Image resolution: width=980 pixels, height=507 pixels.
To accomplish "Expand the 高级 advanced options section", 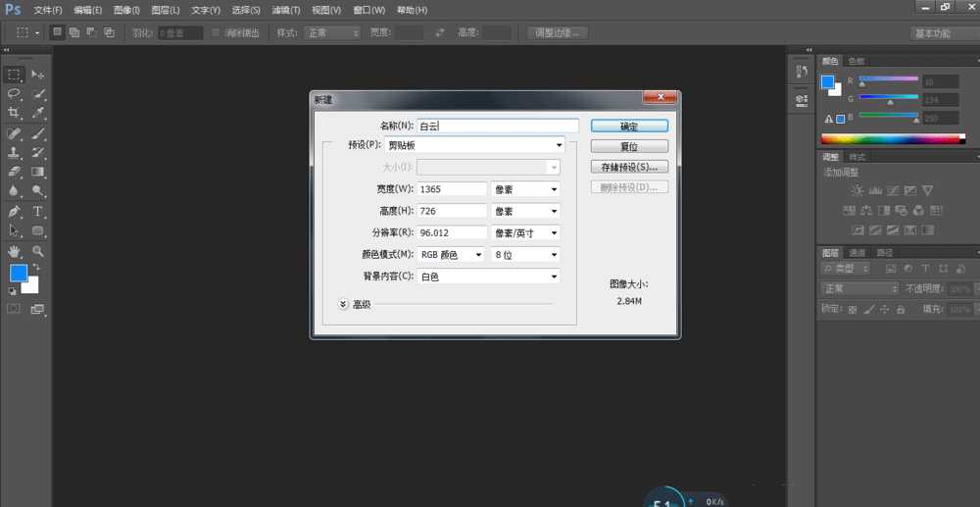I will (x=343, y=304).
